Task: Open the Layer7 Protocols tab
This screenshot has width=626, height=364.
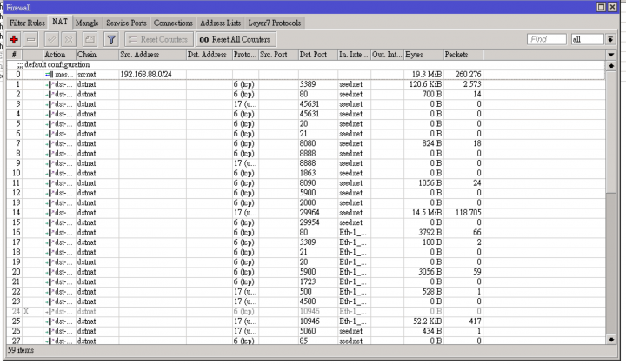Action: pos(275,23)
